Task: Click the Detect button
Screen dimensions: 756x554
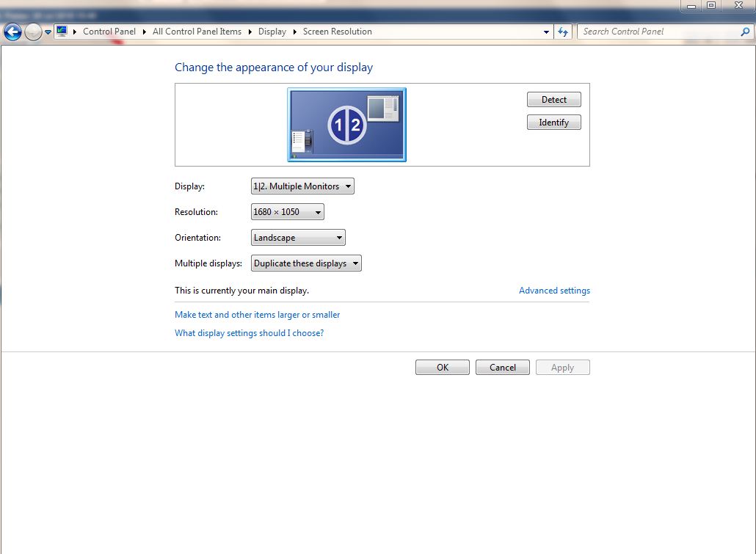Action: pos(553,99)
